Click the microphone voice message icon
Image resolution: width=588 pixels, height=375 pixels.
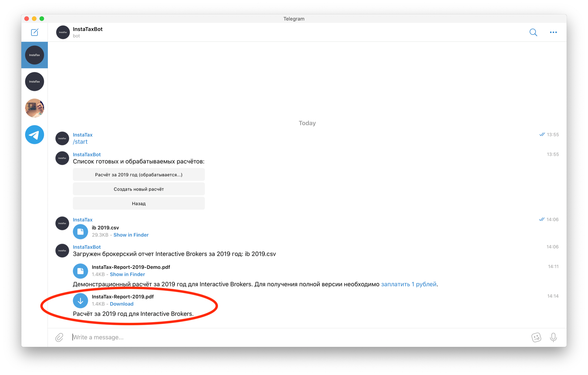pyautogui.click(x=553, y=337)
